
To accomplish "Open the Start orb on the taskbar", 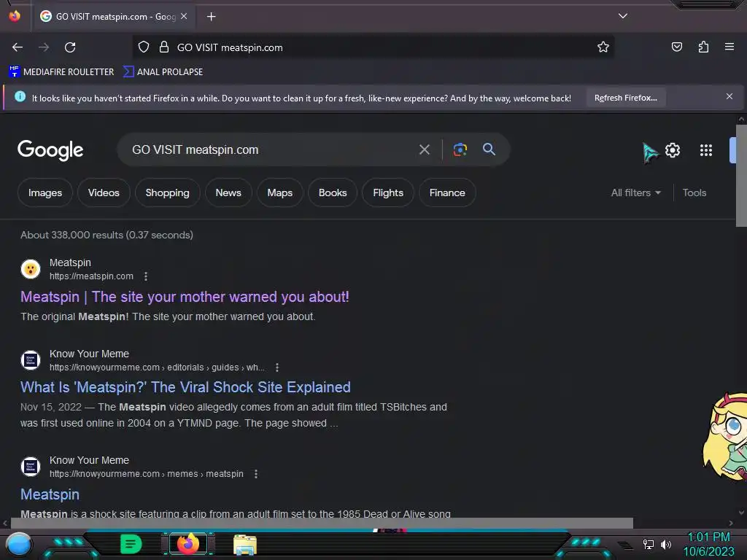I will tap(19, 544).
